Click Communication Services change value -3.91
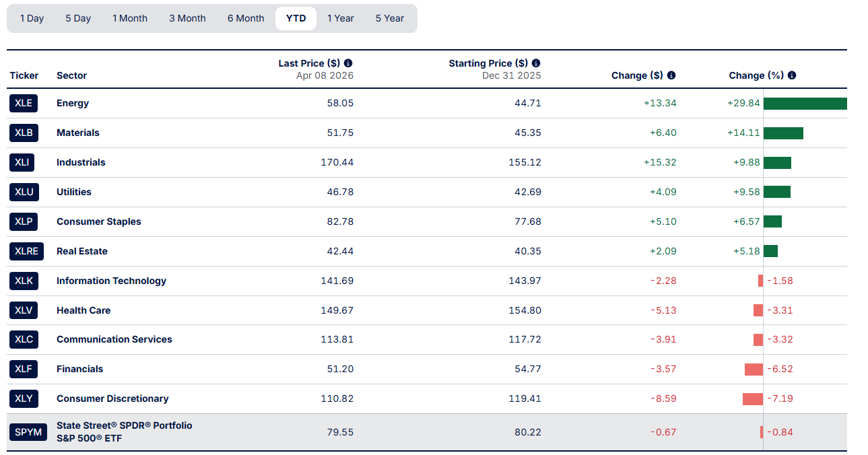 663,339
